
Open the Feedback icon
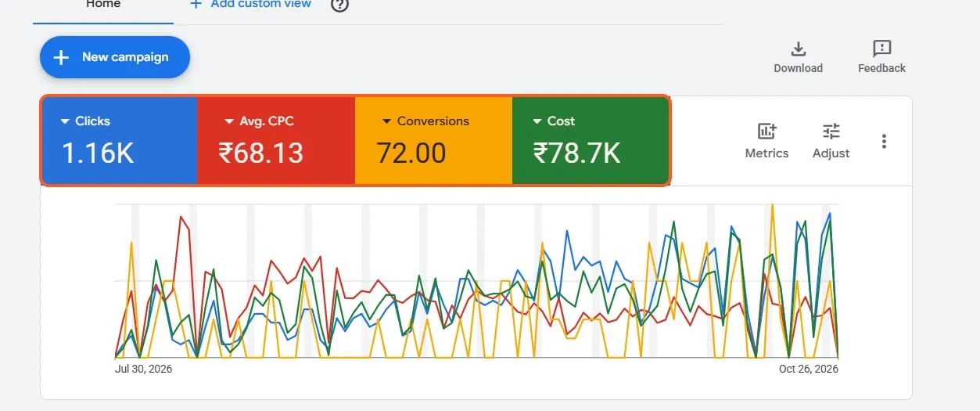click(x=881, y=49)
